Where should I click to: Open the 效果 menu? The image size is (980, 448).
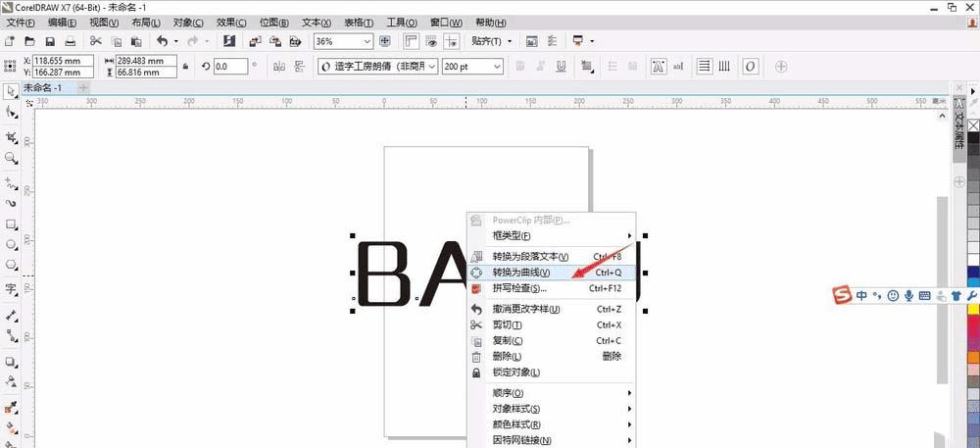232,23
